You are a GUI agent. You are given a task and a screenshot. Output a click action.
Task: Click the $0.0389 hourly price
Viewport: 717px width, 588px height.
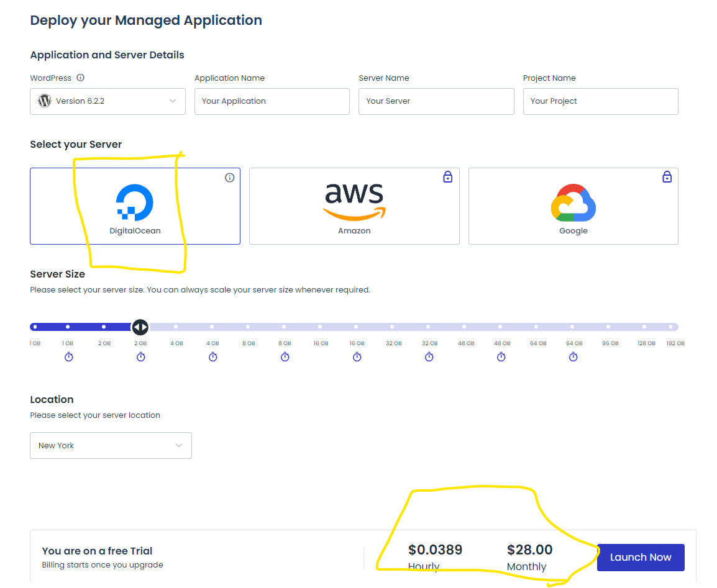pyautogui.click(x=436, y=550)
